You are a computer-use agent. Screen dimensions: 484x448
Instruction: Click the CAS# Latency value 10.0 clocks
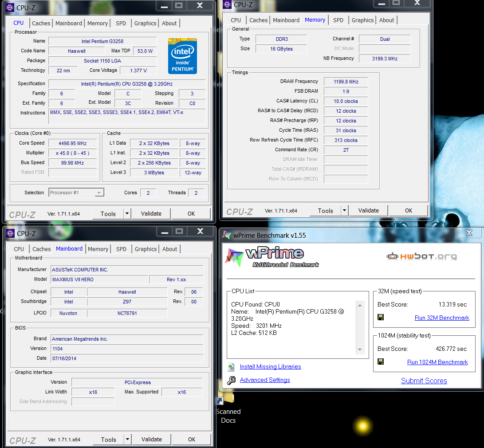[x=346, y=101]
